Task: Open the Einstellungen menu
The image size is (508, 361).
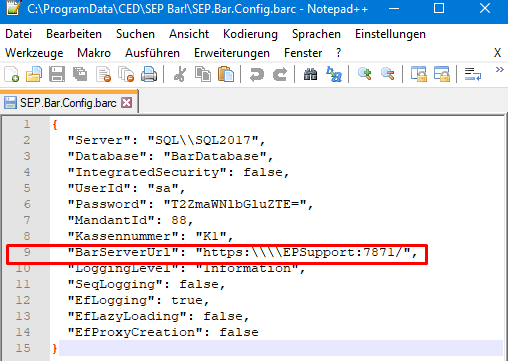Action: click(390, 34)
